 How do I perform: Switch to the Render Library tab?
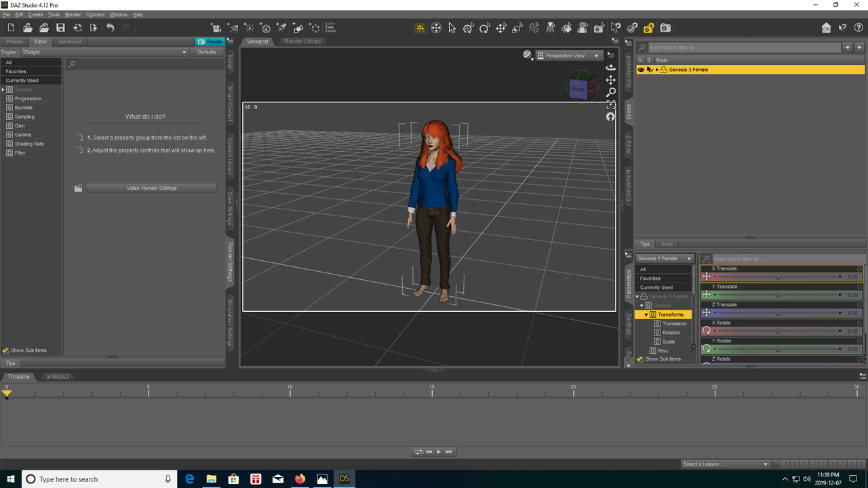coord(302,41)
